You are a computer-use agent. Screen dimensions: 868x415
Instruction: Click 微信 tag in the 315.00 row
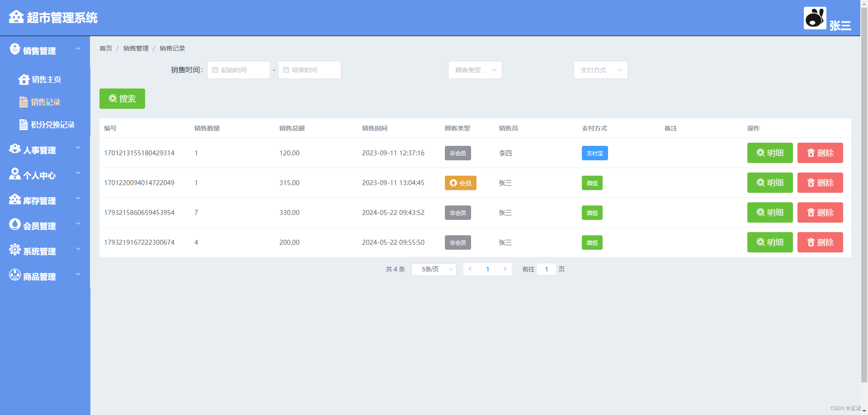click(592, 183)
